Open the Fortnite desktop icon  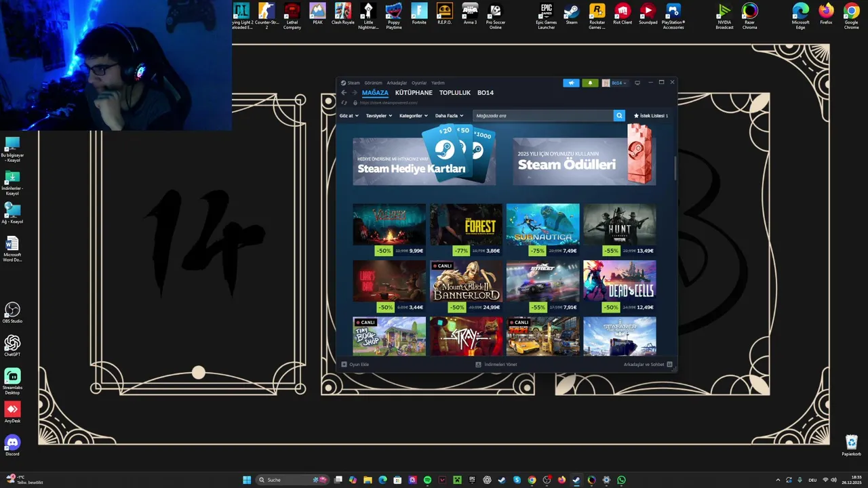tap(419, 14)
